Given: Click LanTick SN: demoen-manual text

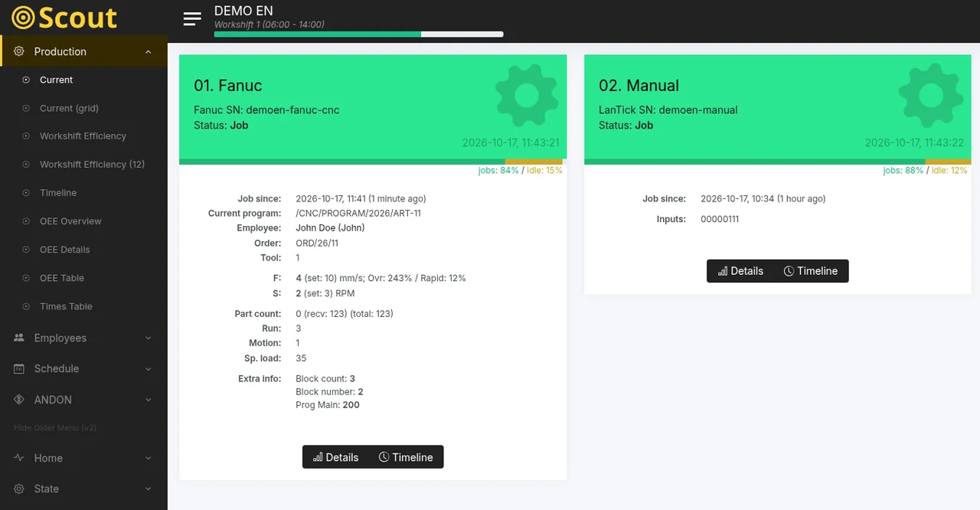Looking at the screenshot, I should point(668,110).
